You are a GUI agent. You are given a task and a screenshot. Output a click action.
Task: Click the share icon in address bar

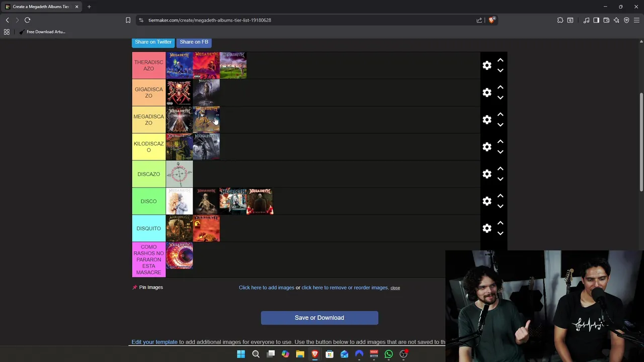pyautogui.click(x=479, y=20)
